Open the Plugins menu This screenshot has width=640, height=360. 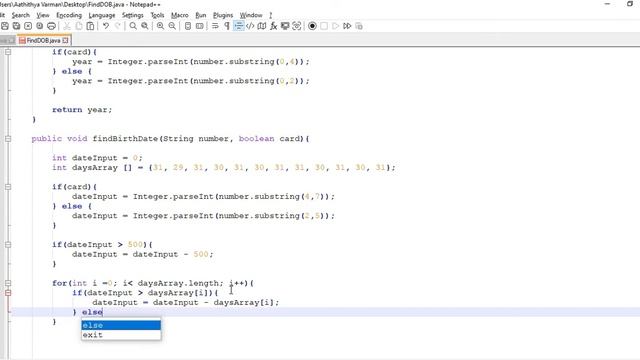pos(223,15)
